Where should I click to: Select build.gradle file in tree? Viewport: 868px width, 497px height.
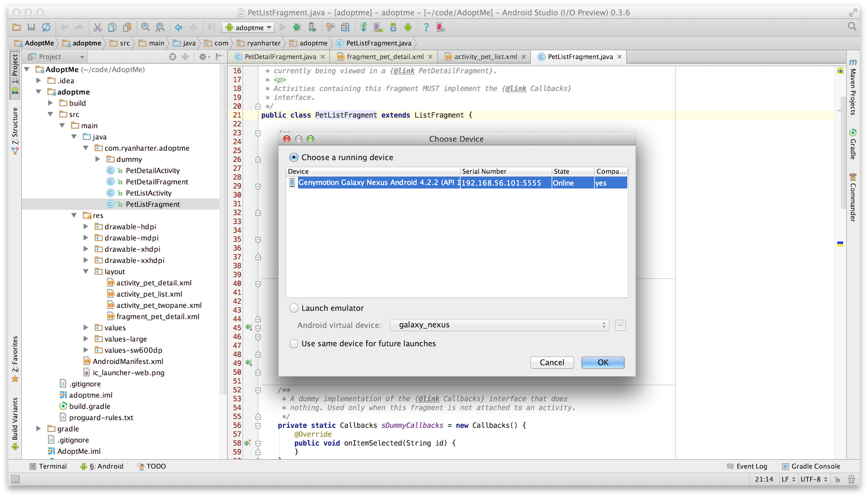coord(89,406)
